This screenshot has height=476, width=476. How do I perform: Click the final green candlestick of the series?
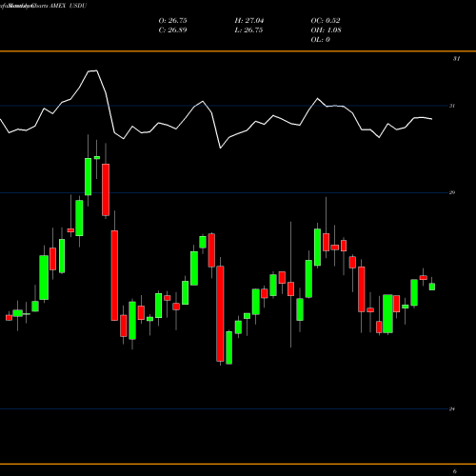(432, 287)
